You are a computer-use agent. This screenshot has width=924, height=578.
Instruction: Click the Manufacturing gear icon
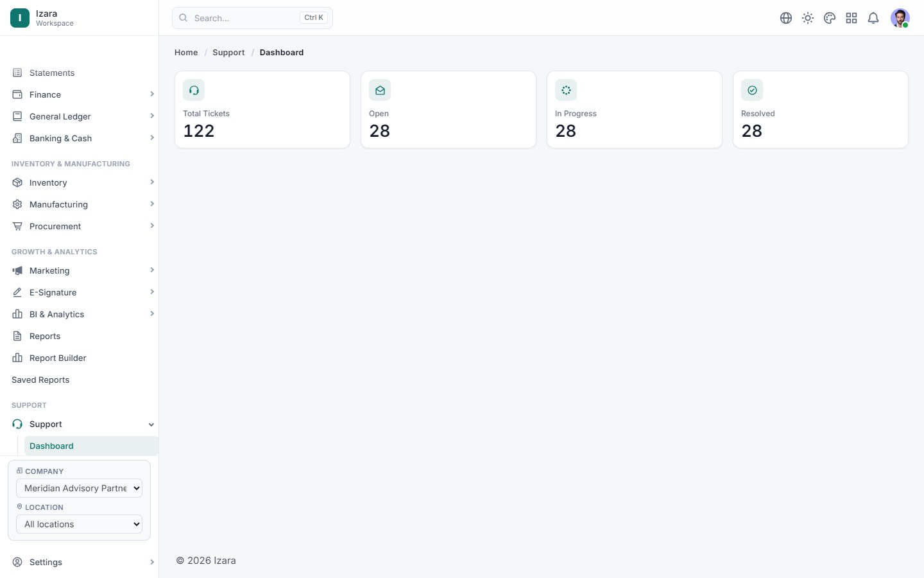click(17, 204)
